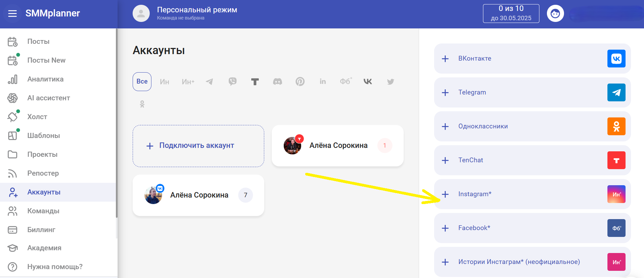Go to 'Биллинг' sidebar section
644x278 pixels.
click(41, 230)
